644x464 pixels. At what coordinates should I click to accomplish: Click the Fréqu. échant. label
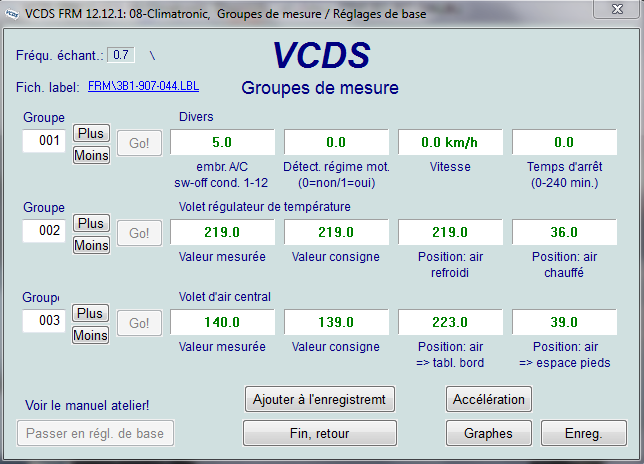[60, 55]
